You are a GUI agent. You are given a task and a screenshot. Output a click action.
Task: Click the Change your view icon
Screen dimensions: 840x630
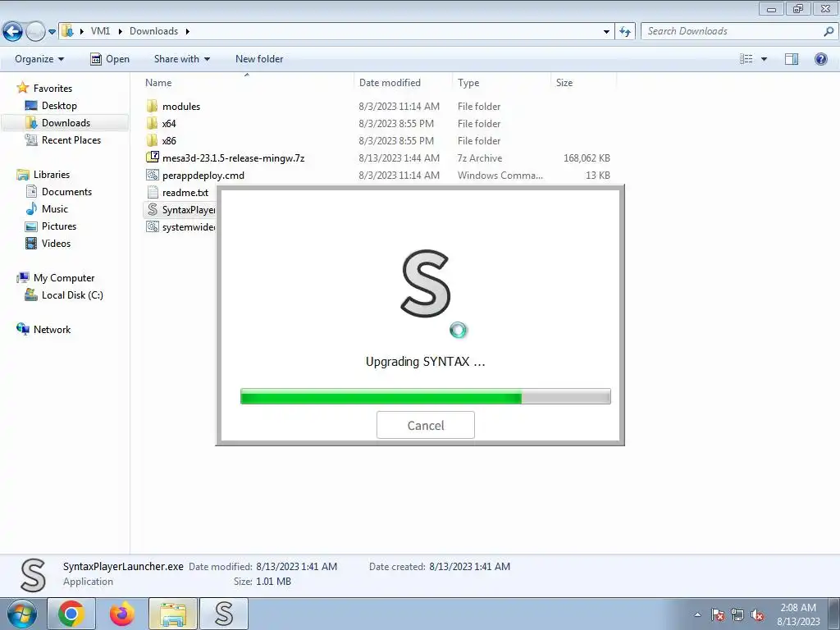pos(746,59)
